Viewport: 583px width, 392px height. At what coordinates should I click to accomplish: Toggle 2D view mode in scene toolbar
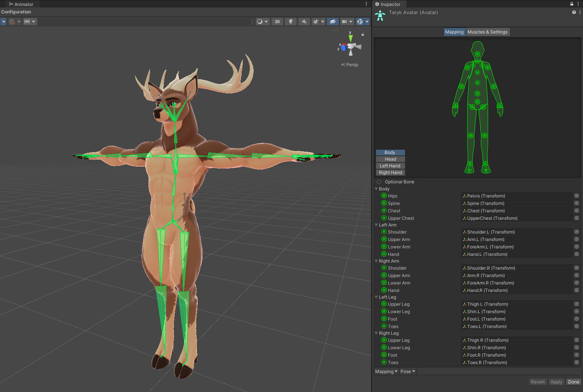click(x=277, y=22)
